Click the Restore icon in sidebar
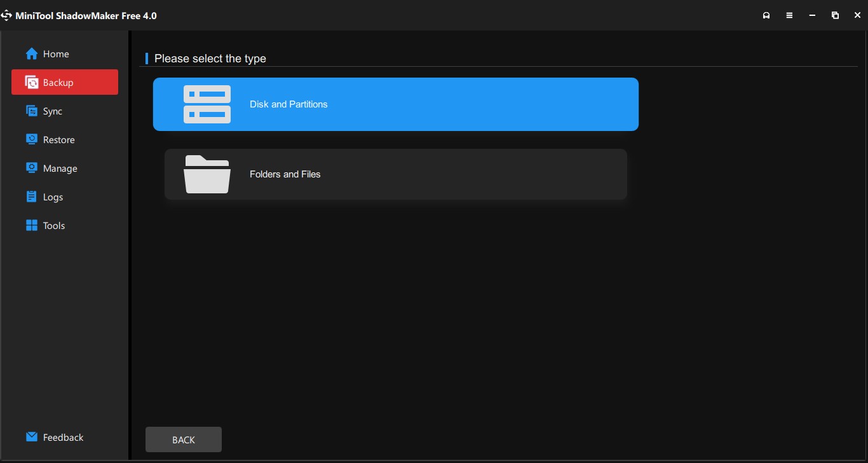The width and height of the screenshot is (868, 463). click(x=31, y=140)
